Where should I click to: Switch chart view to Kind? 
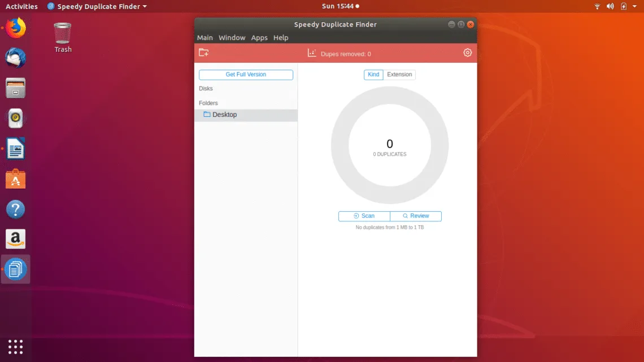pos(373,75)
